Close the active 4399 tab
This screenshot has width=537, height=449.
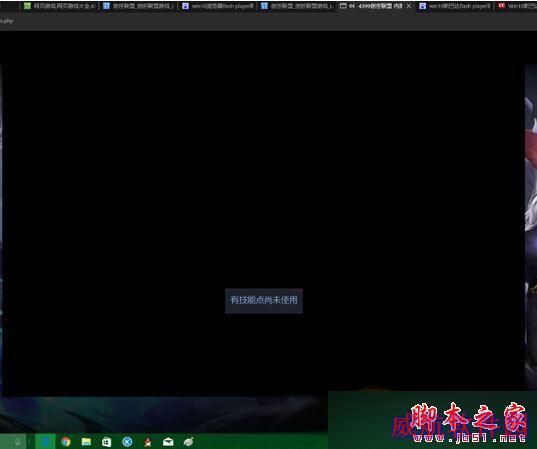[409, 6]
